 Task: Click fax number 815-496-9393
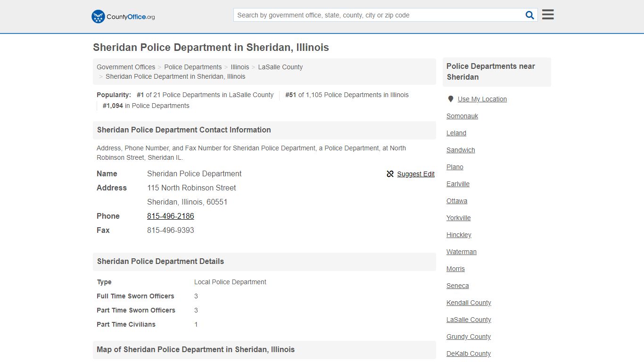tap(171, 230)
